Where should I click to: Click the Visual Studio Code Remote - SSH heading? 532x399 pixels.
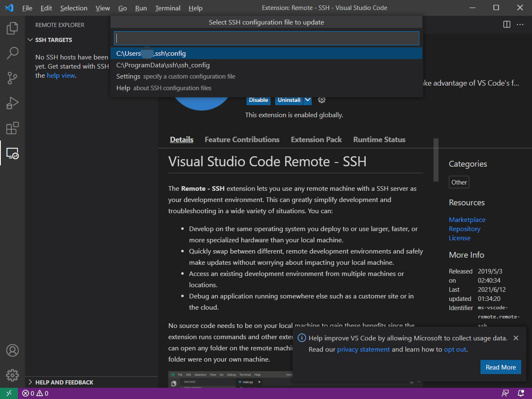click(x=267, y=161)
